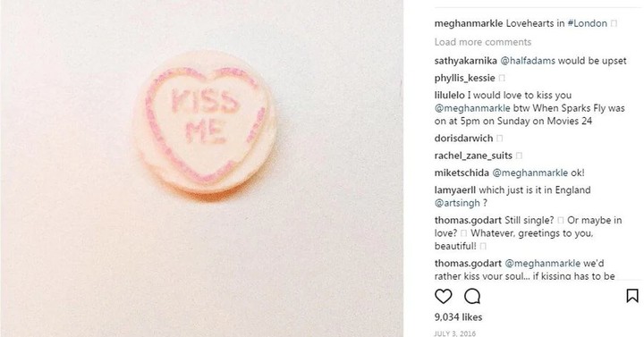The width and height of the screenshot is (644, 337).
Task: Like the post with the heart icon
Action: click(x=443, y=296)
